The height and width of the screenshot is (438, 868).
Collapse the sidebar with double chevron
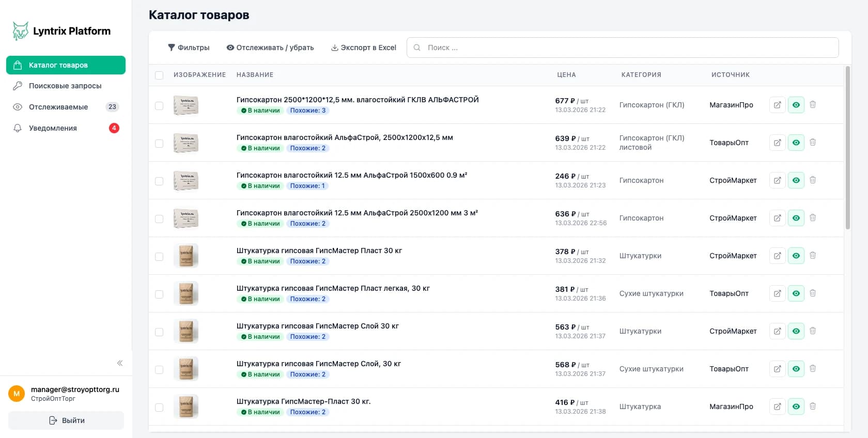120,363
